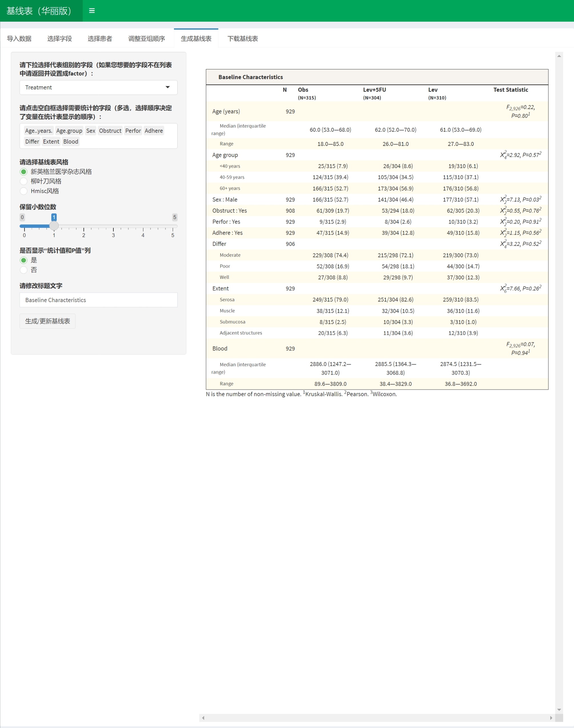
Task: Select the Blood field tag
Action: [71, 141]
